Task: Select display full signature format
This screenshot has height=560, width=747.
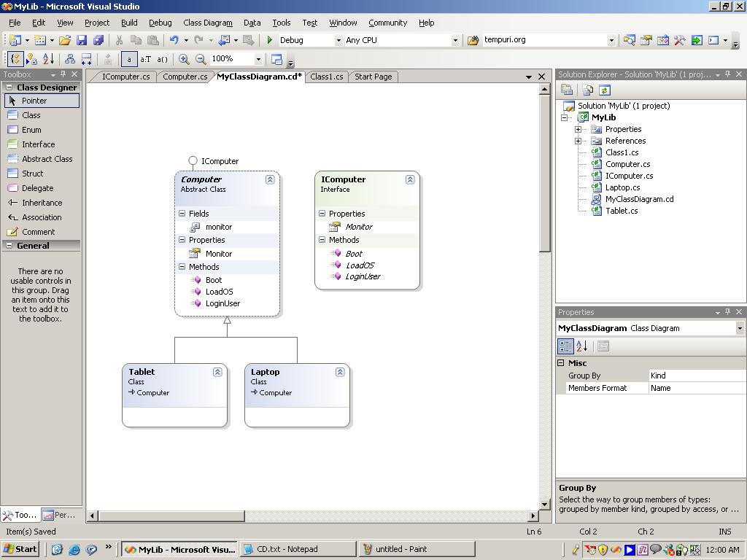Action: tap(163, 59)
